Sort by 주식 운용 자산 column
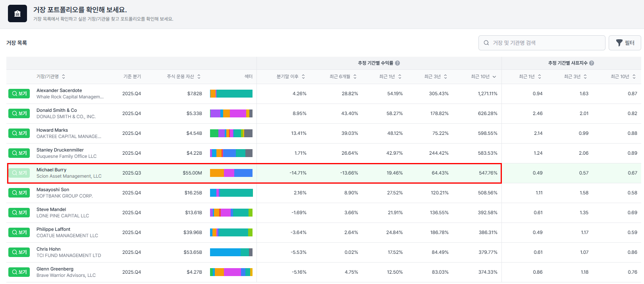 [x=184, y=77]
